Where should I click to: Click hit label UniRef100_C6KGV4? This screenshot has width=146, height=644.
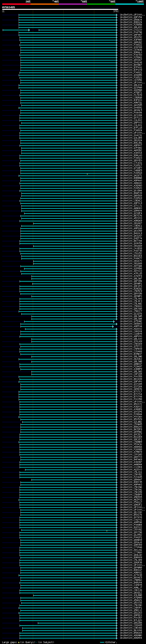pos(131,331)
